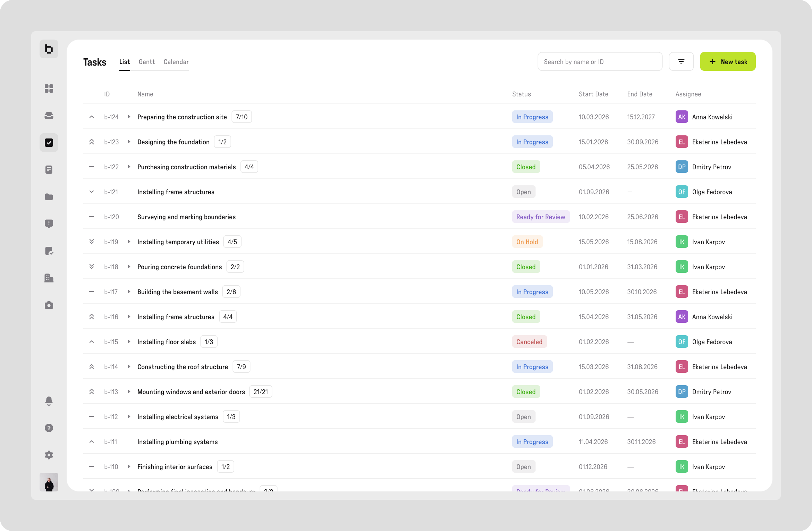Click priority icon for task b-124
This screenshot has height=531, width=812.
92,117
